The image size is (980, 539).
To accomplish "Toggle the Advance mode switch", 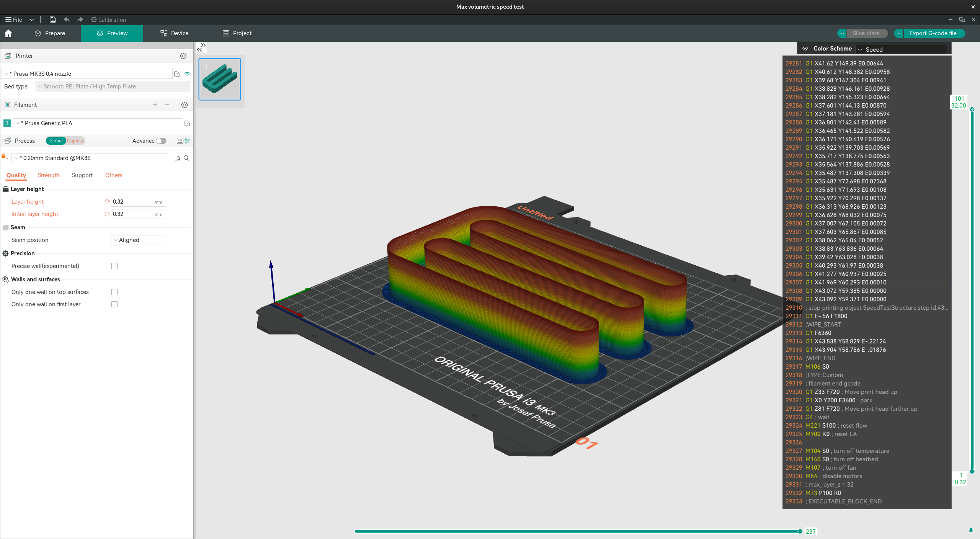I will 161,141.
